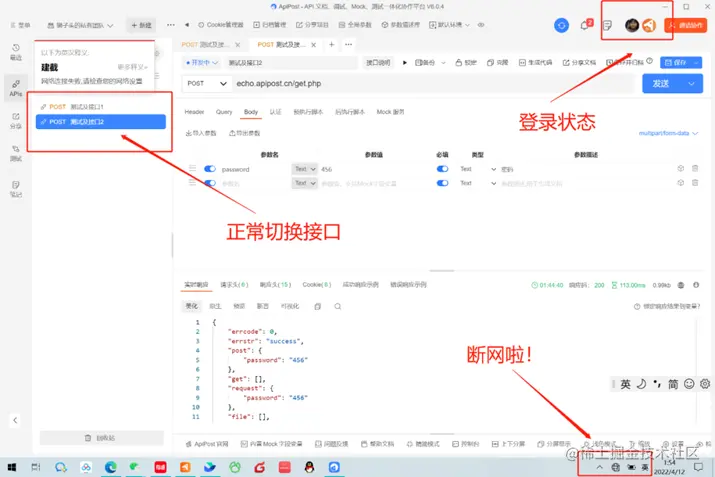
Task: Switch to the Query tab
Action: [x=224, y=112]
